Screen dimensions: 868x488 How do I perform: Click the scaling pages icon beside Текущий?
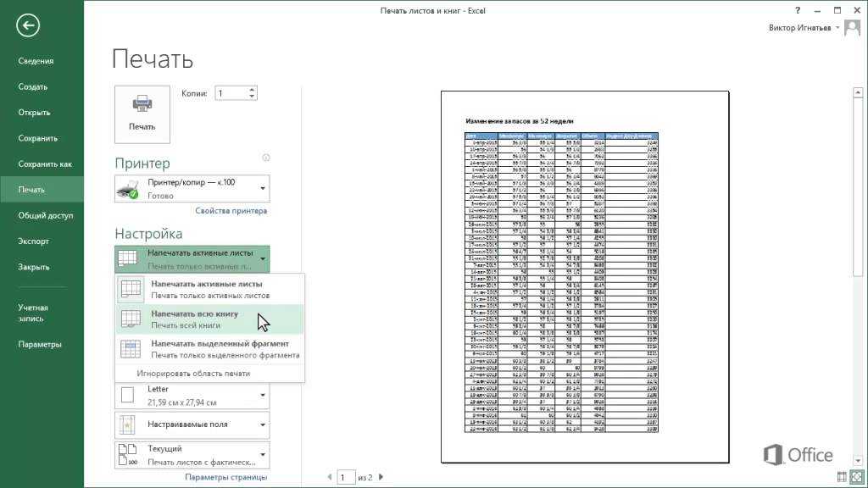click(x=128, y=455)
